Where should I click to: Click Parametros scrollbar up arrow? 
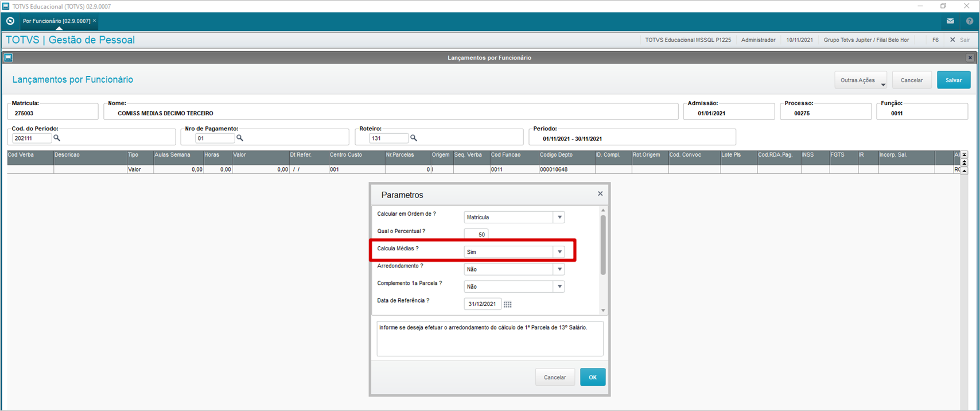603,211
